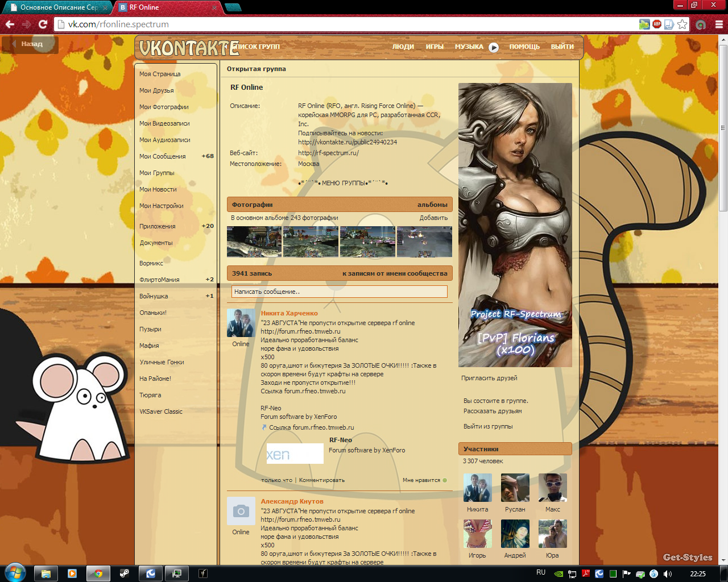The height and width of the screenshot is (582, 728).
Task: Open the ПОМОЩЬ header link
Action: tap(524, 47)
